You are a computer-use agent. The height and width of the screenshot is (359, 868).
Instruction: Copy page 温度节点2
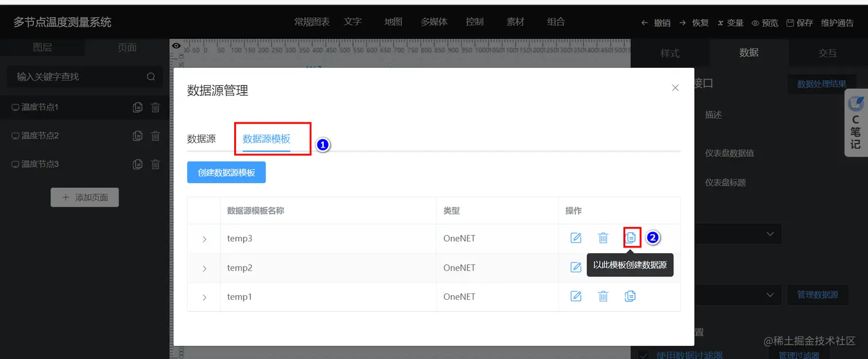pos(137,136)
